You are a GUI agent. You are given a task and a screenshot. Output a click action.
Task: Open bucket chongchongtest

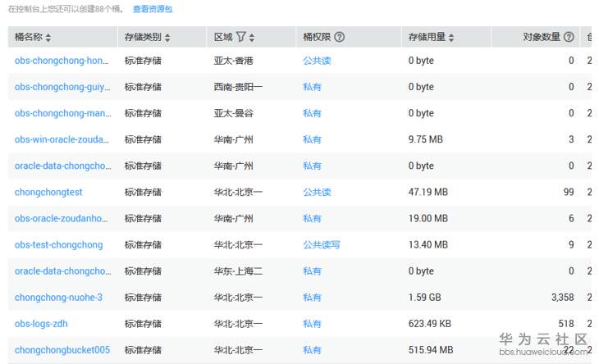pyautogui.click(x=48, y=193)
